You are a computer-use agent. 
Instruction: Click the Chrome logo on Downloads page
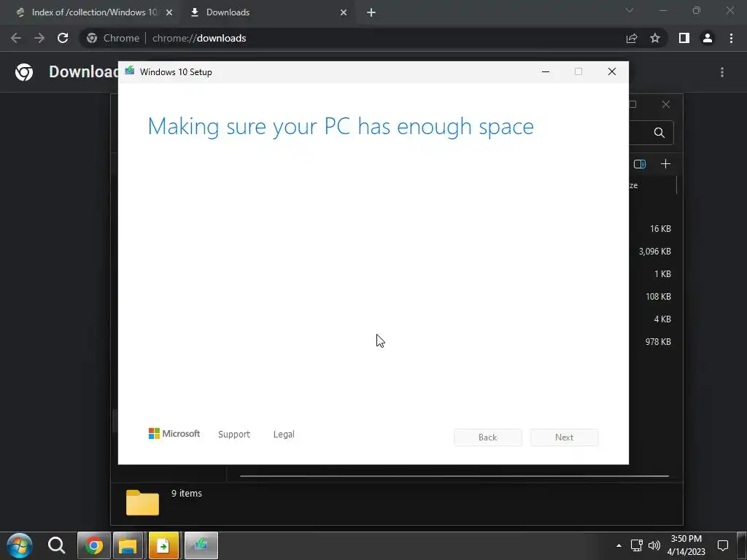click(24, 72)
